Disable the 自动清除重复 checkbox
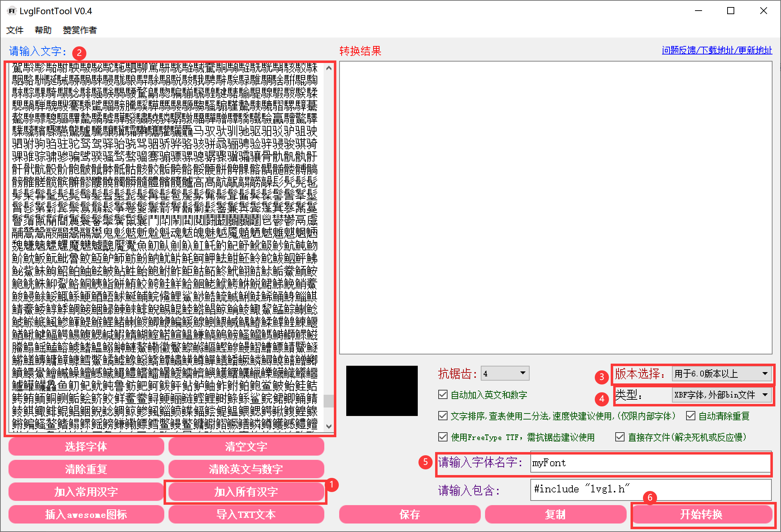Viewport: 781px width, 532px height. point(690,416)
